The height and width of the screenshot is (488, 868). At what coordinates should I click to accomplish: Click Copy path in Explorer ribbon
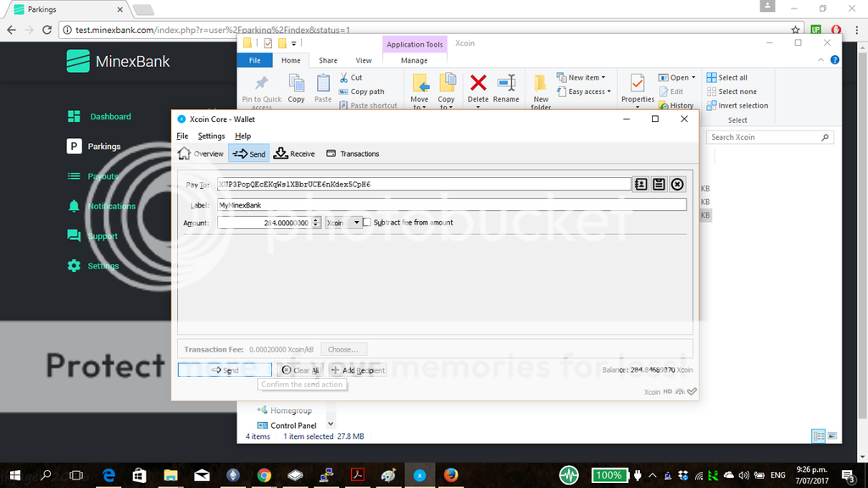[x=361, y=91]
